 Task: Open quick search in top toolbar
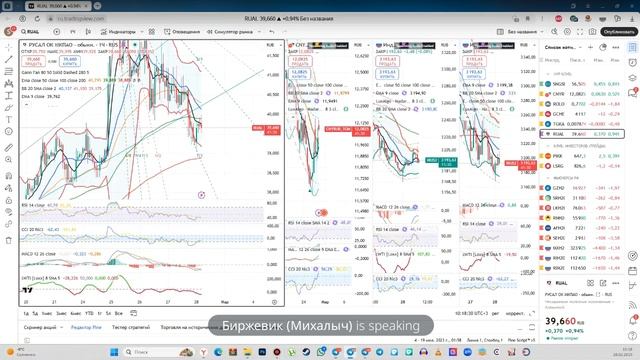(554, 31)
